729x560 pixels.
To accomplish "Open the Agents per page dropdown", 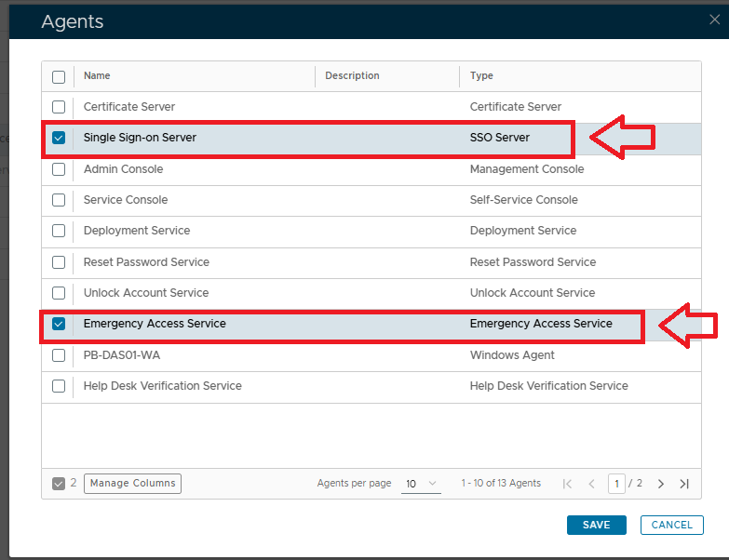I will (x=421, y=484).
